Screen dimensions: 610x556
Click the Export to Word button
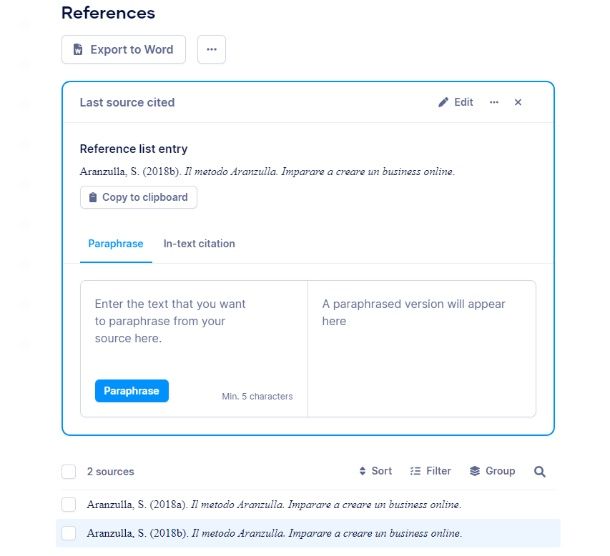(x=123, y=49)
